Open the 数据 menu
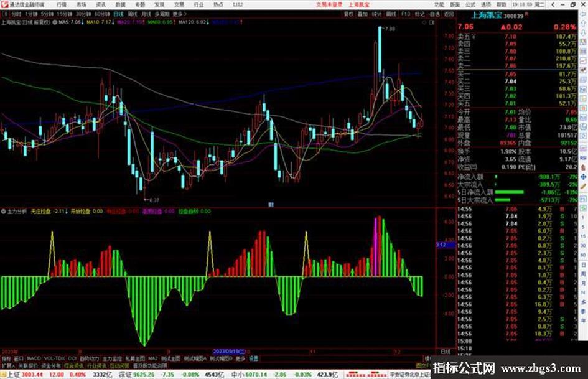Image resolution: width=588 pixels, height=379 pixels. click(x=120, y=4)
